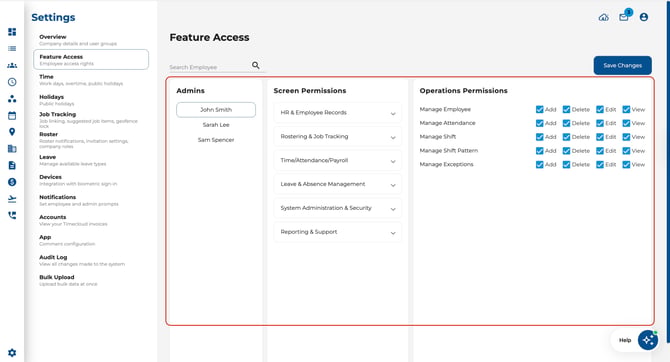Open the calendar sidebar icon

(12, 115)
